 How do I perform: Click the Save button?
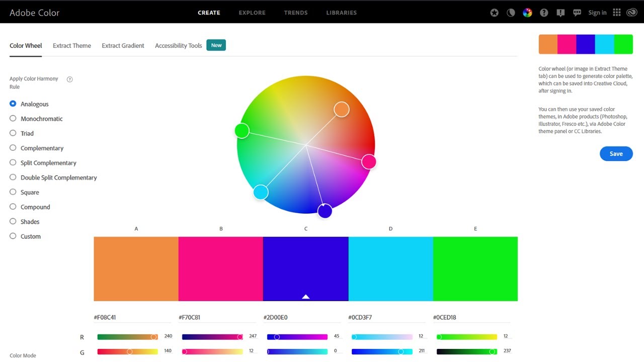click(x=616, y=154)
